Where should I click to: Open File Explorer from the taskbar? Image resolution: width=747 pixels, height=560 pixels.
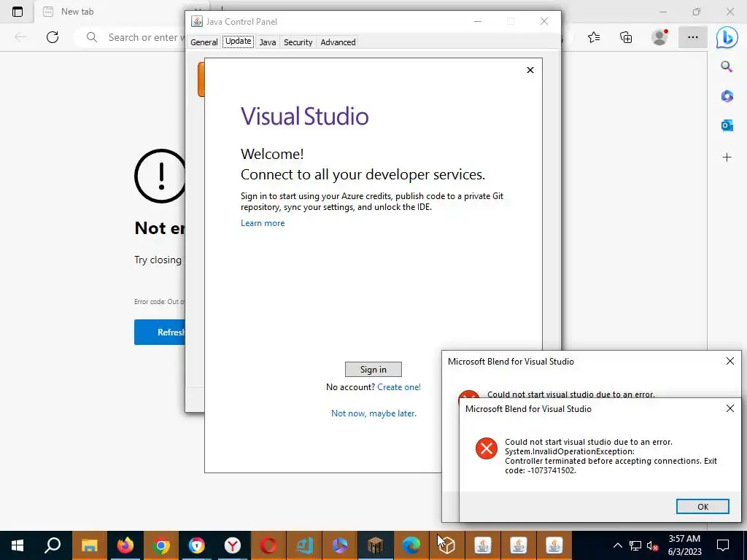click(x=90, y=545)
